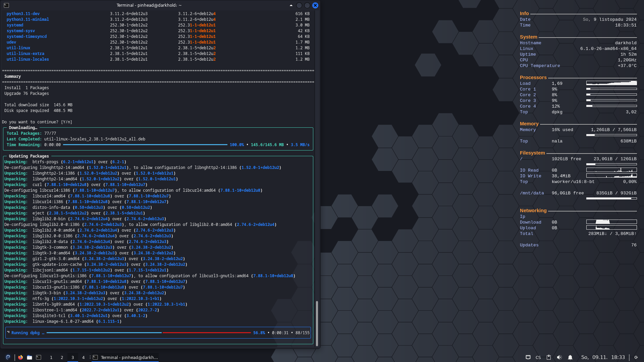
Task: Click the 'Total Packages: 77/77' line
Action: point(31,133)
